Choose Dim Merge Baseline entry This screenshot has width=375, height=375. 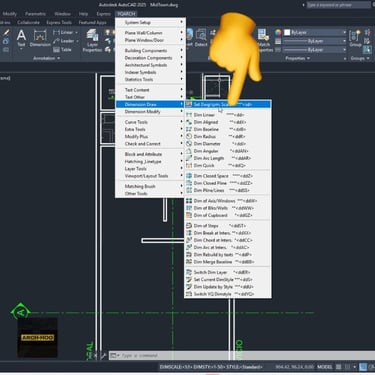click(228, 262)
